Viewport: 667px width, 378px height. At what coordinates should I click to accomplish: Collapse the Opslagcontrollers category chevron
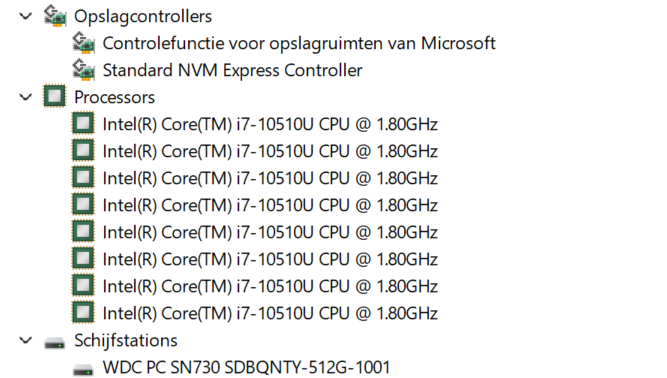(x=26, y=17)
